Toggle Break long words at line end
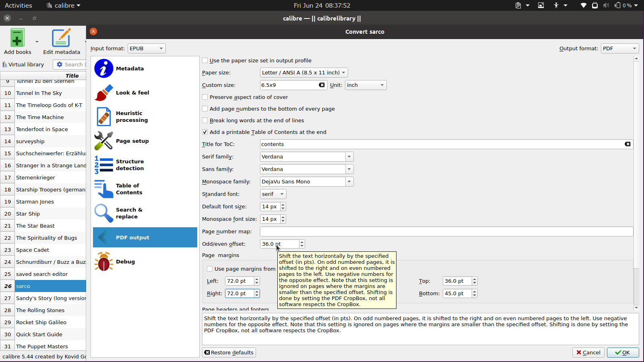This screenshot has width=644, height=362. coord(205,120)
